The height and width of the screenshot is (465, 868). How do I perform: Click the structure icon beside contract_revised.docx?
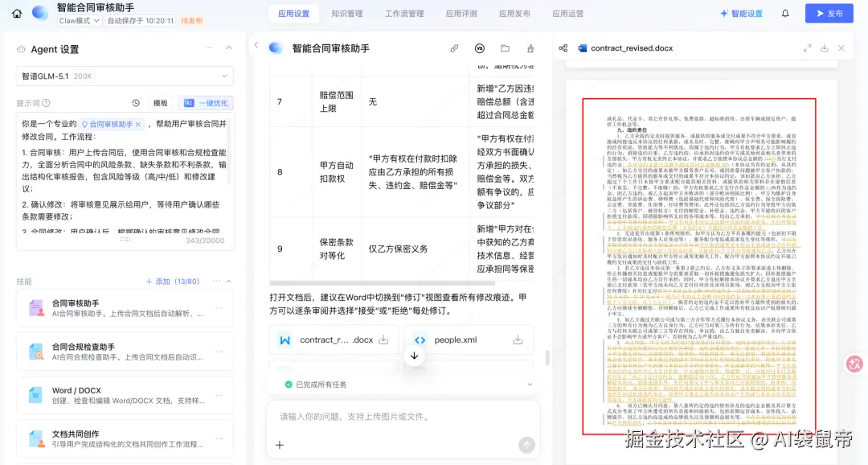coord(563,48)
